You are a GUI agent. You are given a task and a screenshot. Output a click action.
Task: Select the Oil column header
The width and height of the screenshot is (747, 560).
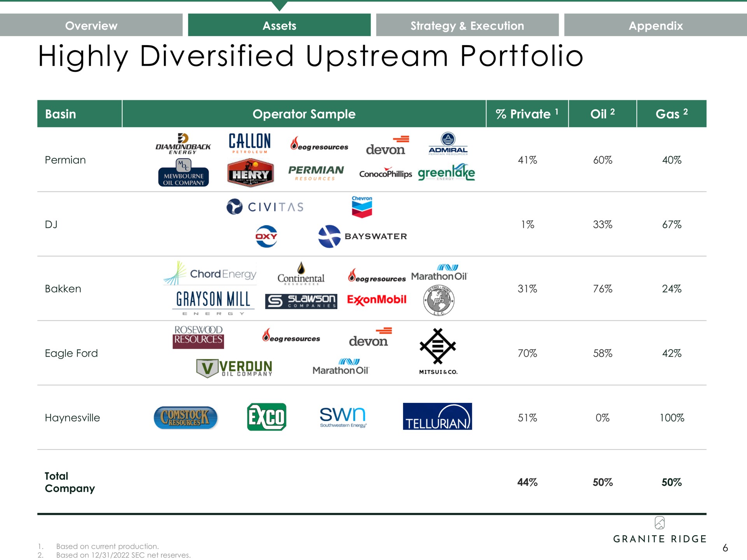coord(603,114)
